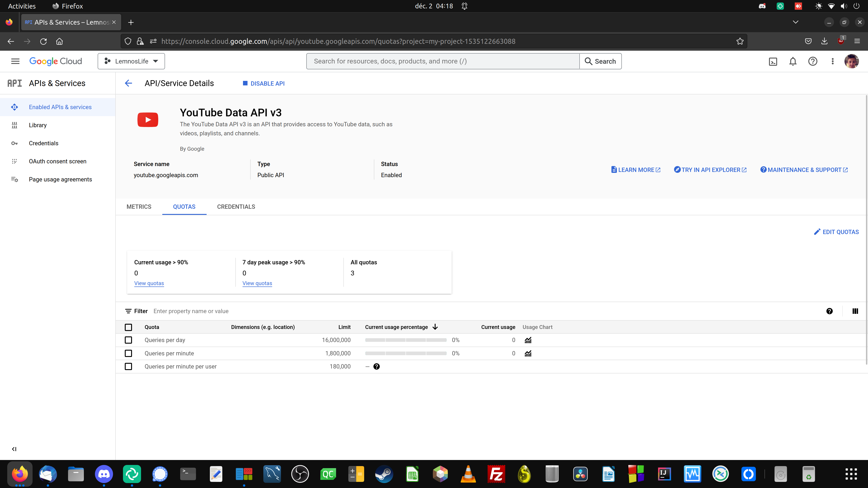Switch to the CREDENTIALS tab
The width and height of the screenshot is (868, 488).
tap(236, 207)
